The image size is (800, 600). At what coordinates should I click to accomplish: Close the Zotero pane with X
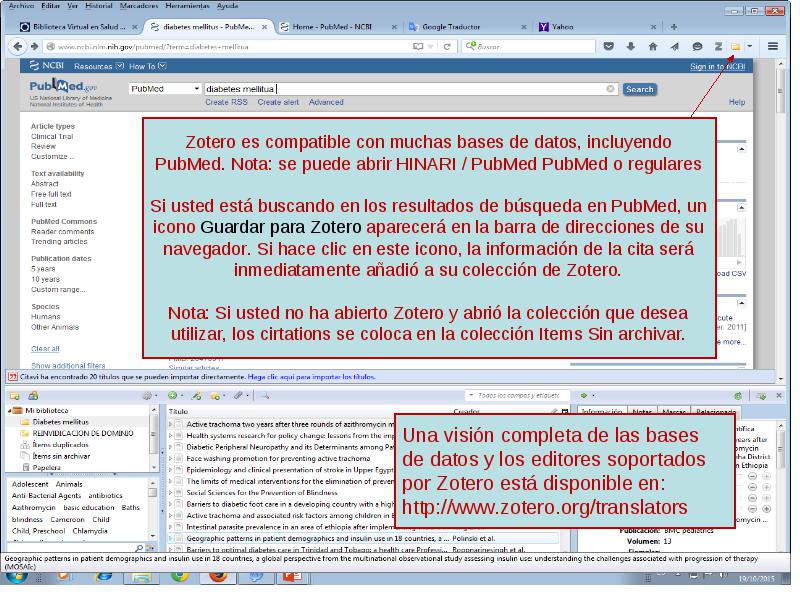click(x=779, y=395)
